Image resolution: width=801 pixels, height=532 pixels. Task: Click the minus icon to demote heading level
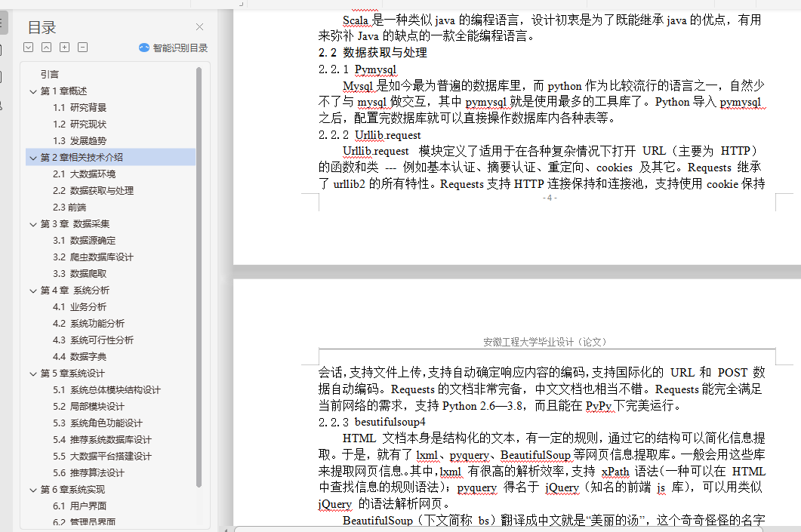click(83, 48)
